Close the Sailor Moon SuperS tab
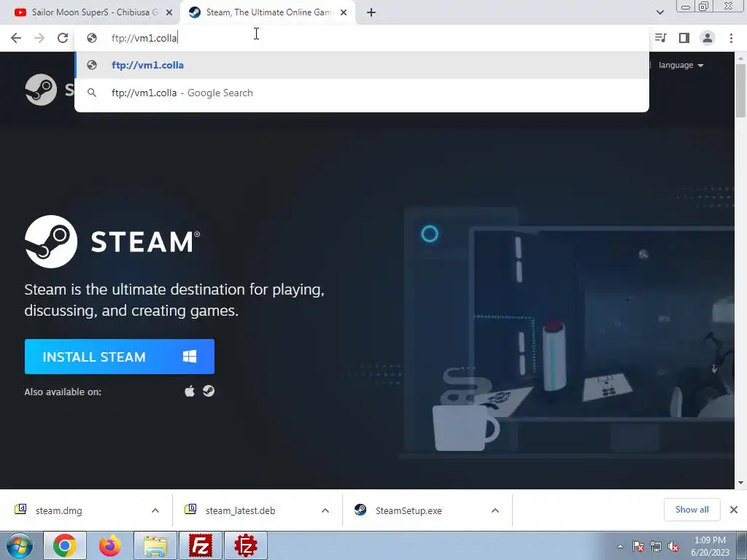747x560 pixels. (x=169, y=13)
